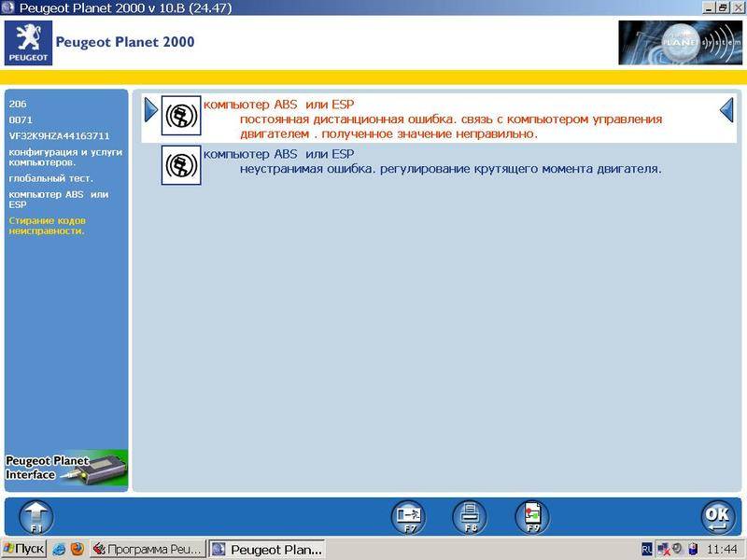Click the F9 report document icon

coord(532,516)
